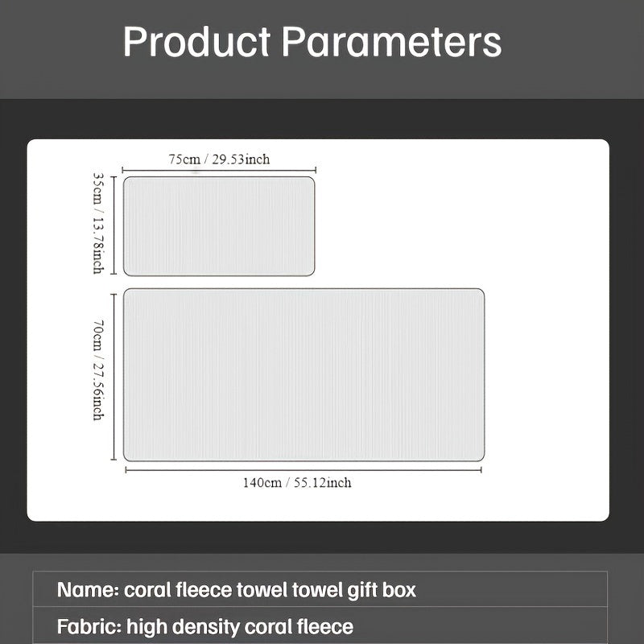Click the "29.53inch" measurement text
This screenshot has width=644, height=644.
click(240, 159)
